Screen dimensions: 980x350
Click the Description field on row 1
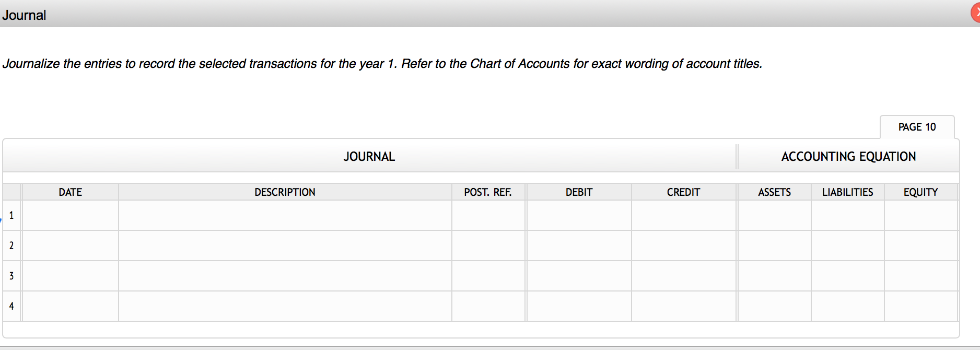[285, 215]
